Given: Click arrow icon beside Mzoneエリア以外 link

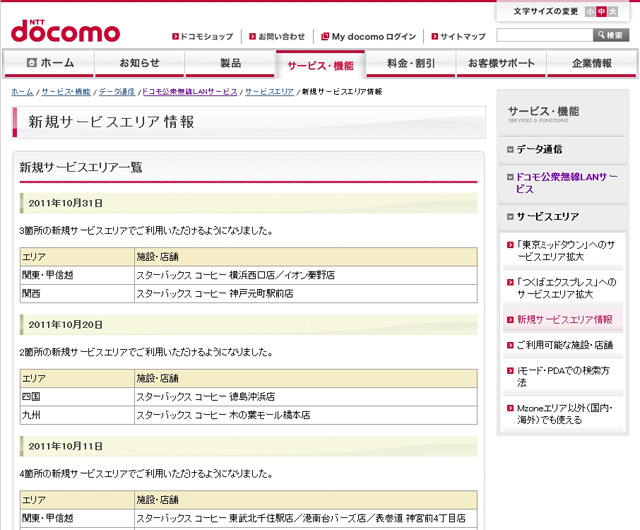Looking at the screenshot, I should coord(510,408).
